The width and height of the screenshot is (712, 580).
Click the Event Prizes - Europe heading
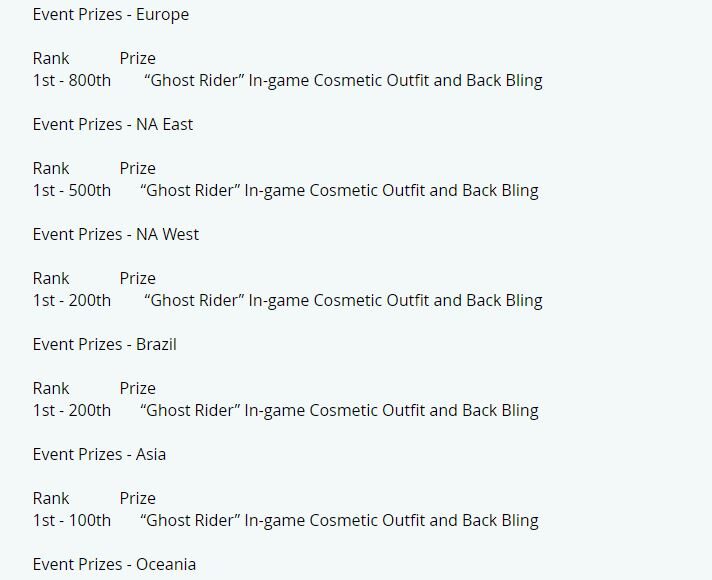[x=111, y=15]
